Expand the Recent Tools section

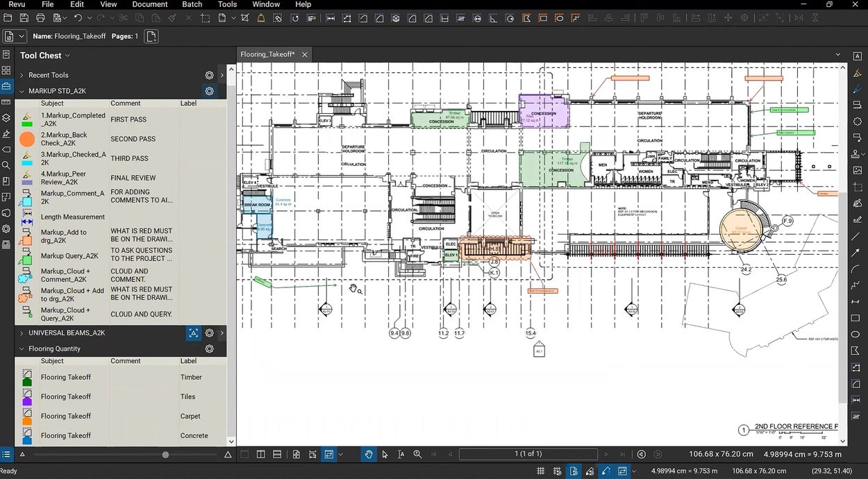pyautogui.click(x=22, y=75)
